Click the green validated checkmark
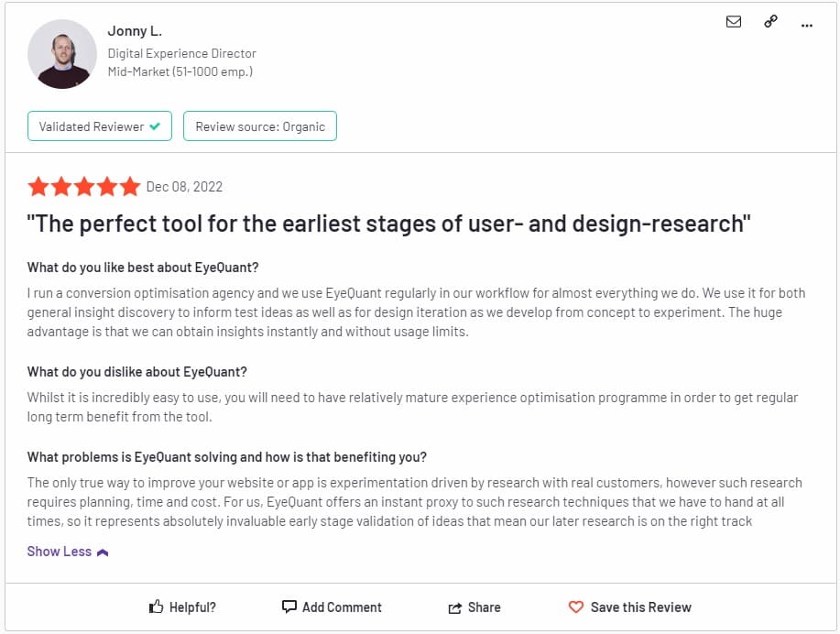Screen dimensions: 840x634 tap(155, 126)
